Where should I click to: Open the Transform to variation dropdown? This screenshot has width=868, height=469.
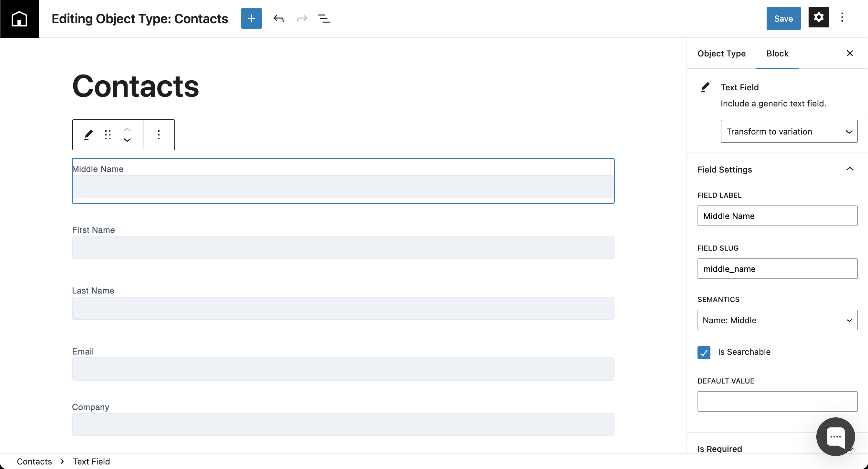coord(789,131)
